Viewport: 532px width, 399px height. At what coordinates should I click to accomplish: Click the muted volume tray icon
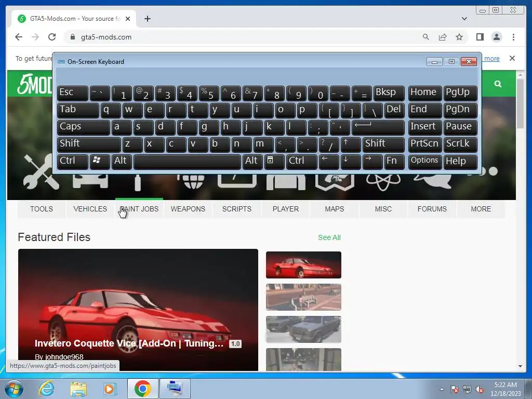480,389
